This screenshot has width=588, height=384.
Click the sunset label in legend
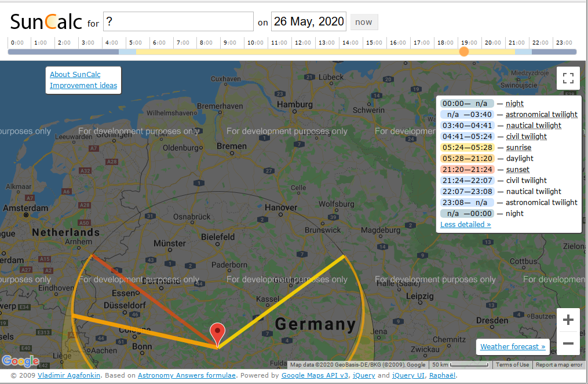(517, 170)
